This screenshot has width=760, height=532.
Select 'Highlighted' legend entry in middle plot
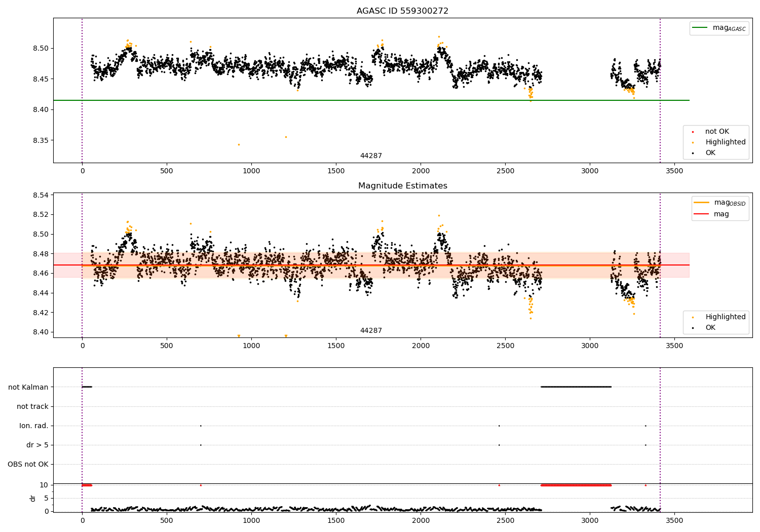pyautogui.click(x=726, y=317)
